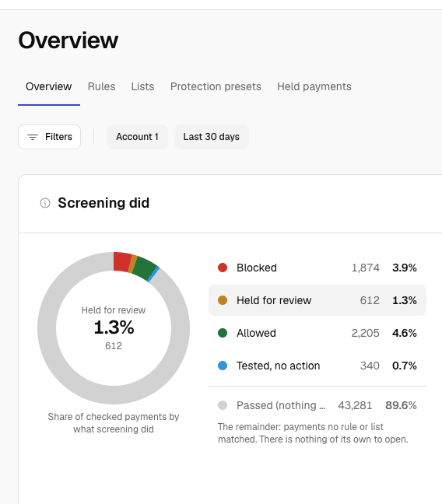Click the 1,874 Blocked count
This screenshot has height=504, width=442.
(366, 268)
